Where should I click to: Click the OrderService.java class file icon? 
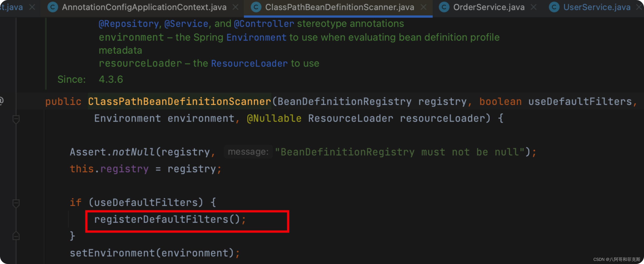click(444, 7)
